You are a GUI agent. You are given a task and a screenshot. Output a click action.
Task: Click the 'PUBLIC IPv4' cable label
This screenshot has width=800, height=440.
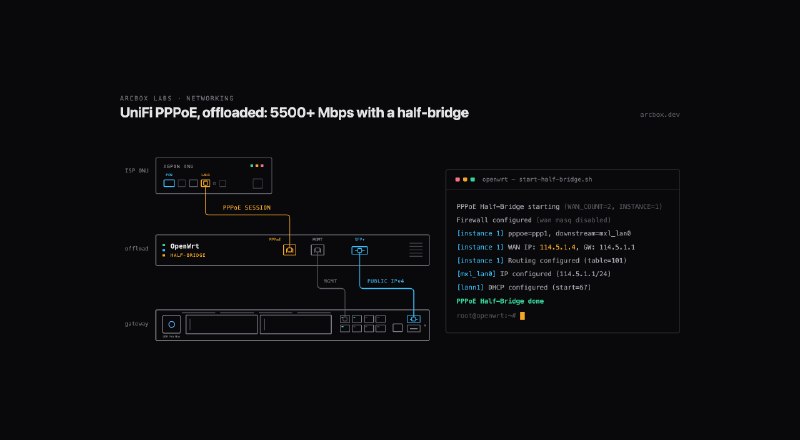click(387, 281)
